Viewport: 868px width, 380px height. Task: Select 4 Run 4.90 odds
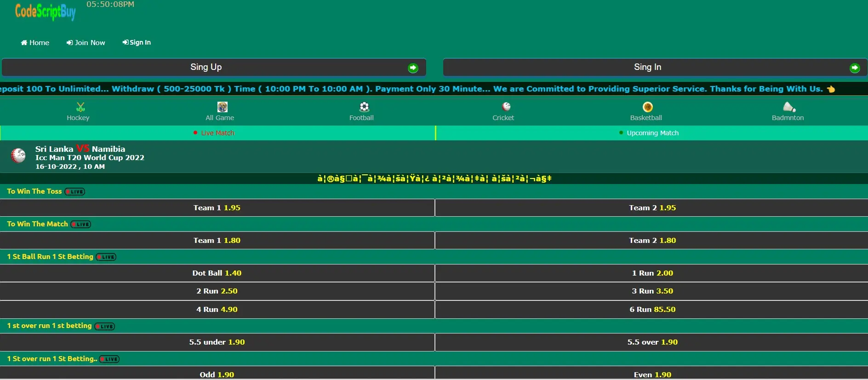click(217, 310)
